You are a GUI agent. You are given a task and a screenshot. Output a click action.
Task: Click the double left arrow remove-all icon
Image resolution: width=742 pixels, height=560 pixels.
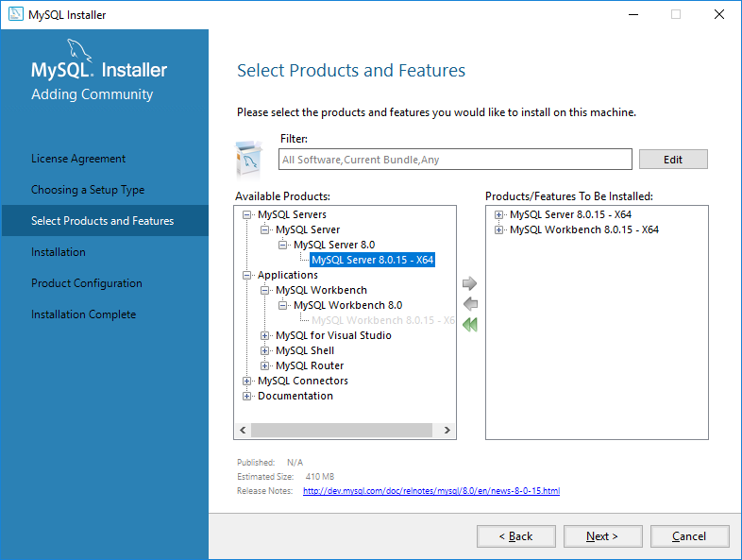pos(470,324)
